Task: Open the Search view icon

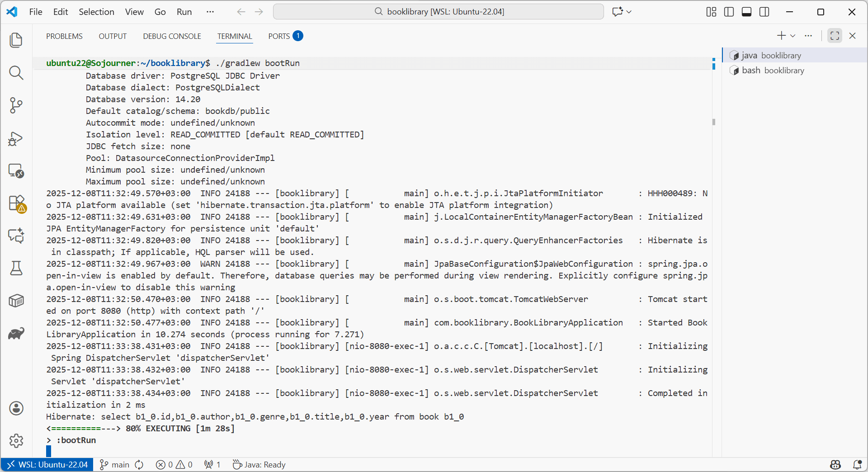Action: pos(16,73)
